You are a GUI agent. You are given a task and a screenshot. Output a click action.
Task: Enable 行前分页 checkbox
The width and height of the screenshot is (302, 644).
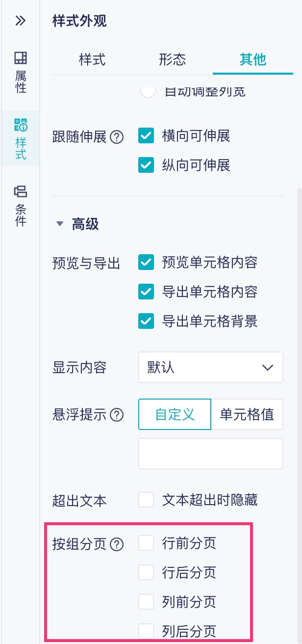tap(147, 543)
